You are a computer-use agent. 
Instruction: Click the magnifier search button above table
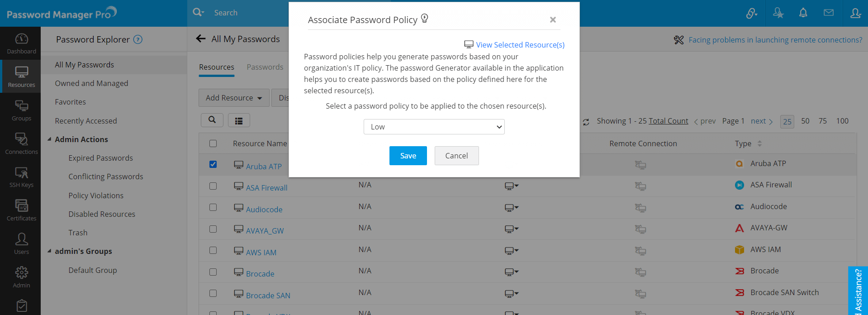tap(212, 120)
